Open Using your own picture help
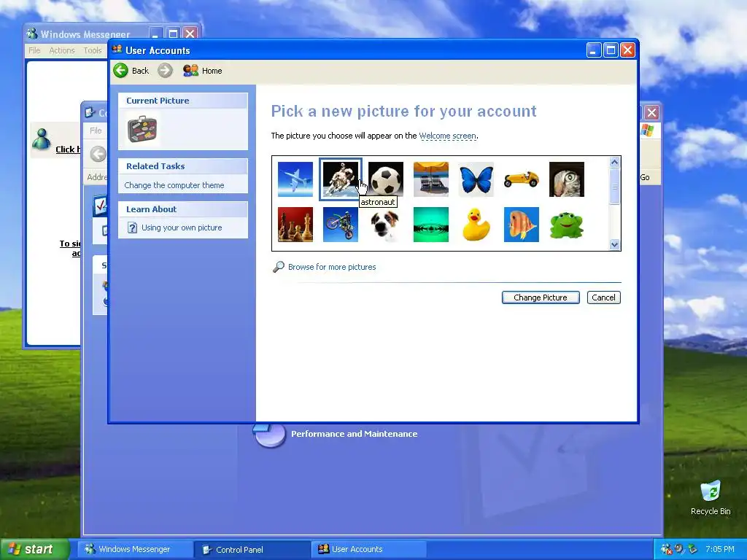 [x=182, y=227]
